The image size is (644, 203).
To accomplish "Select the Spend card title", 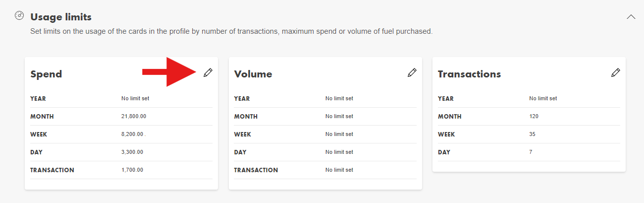I will tap(46, 74).
